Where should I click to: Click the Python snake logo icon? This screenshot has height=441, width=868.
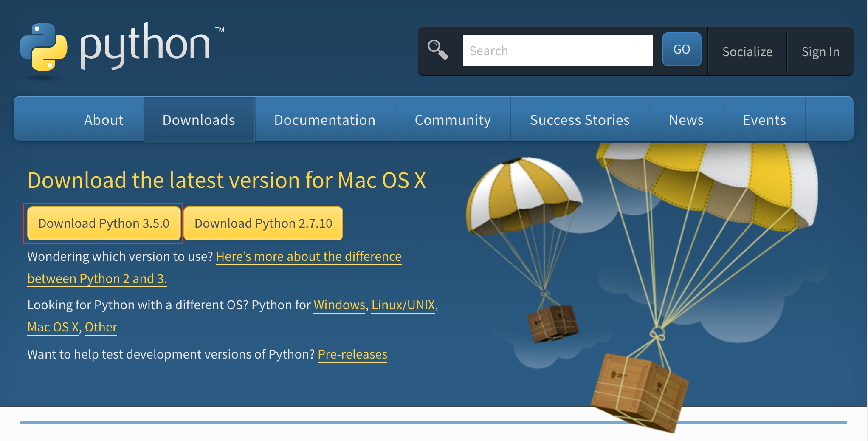point(43,47)
